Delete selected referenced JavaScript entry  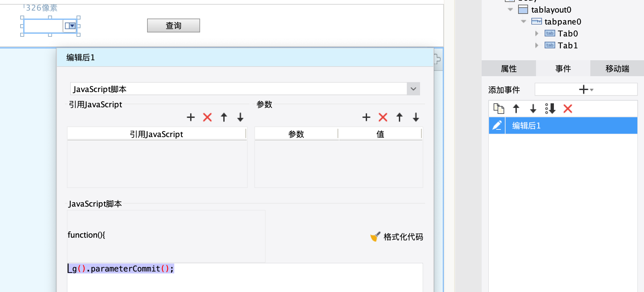pyautogui.click(x=207, y=117)
